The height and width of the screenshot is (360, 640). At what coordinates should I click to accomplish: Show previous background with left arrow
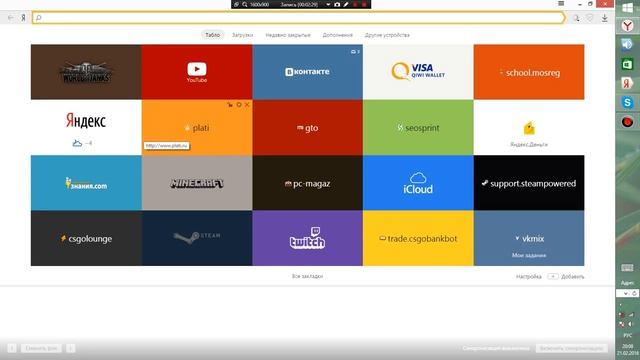12,348
